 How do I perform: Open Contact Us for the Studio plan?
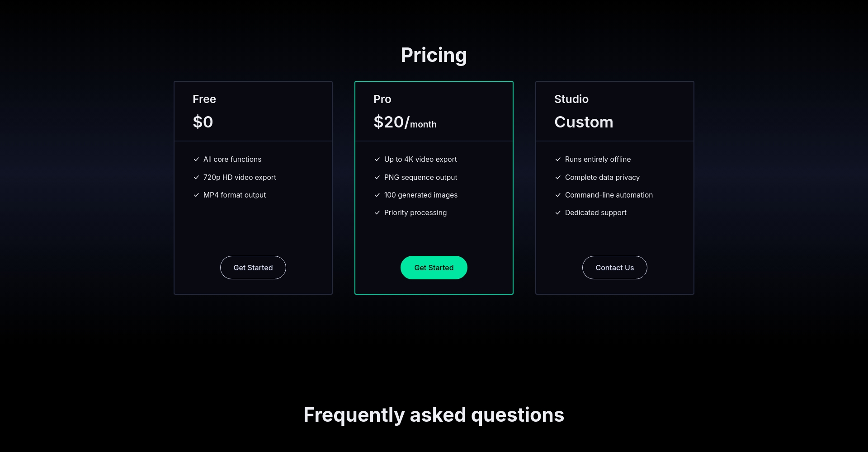pyautogui.click(x=615, y=268)
